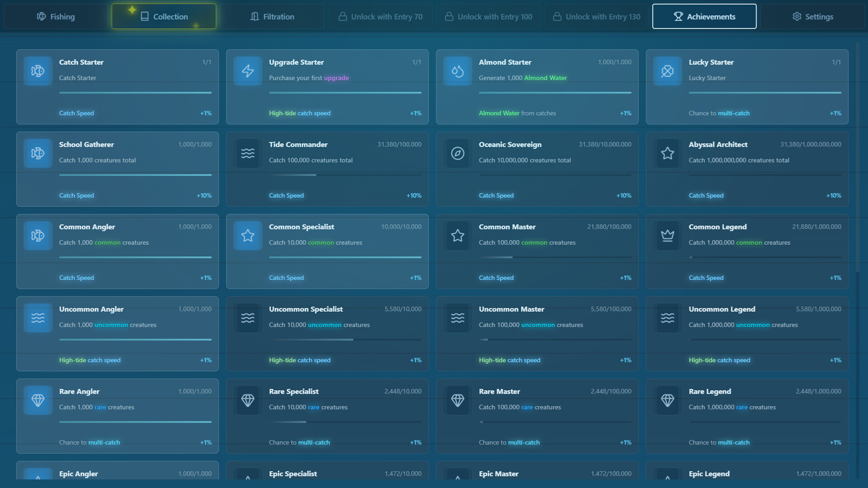Click the compass icon on Oceanic Sovereign
This screenshot has width=868, height=488.
458,153
